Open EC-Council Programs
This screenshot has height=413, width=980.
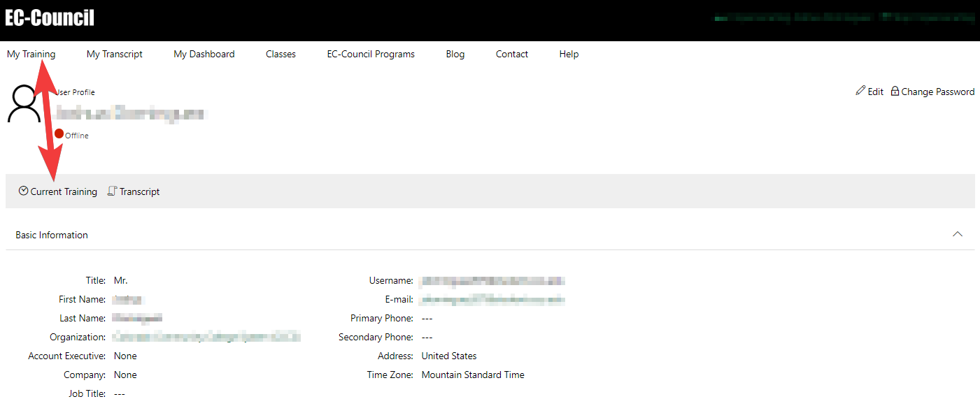tap(370, 54)
